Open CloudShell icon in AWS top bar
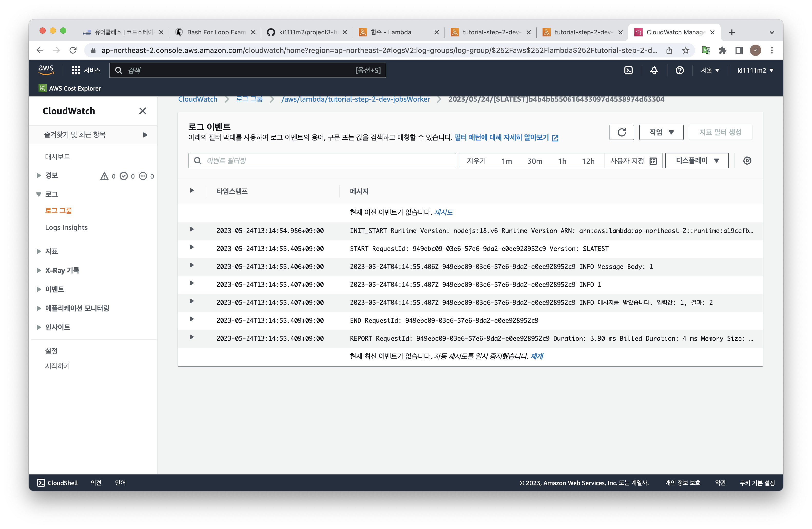 coord(628,70)
